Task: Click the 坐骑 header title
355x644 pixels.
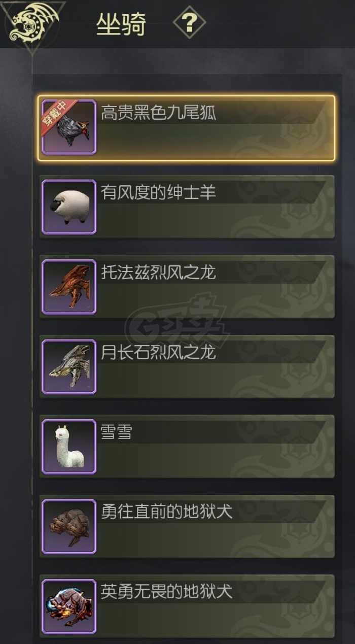Action: pyautogui.click(x=121, y=24)
